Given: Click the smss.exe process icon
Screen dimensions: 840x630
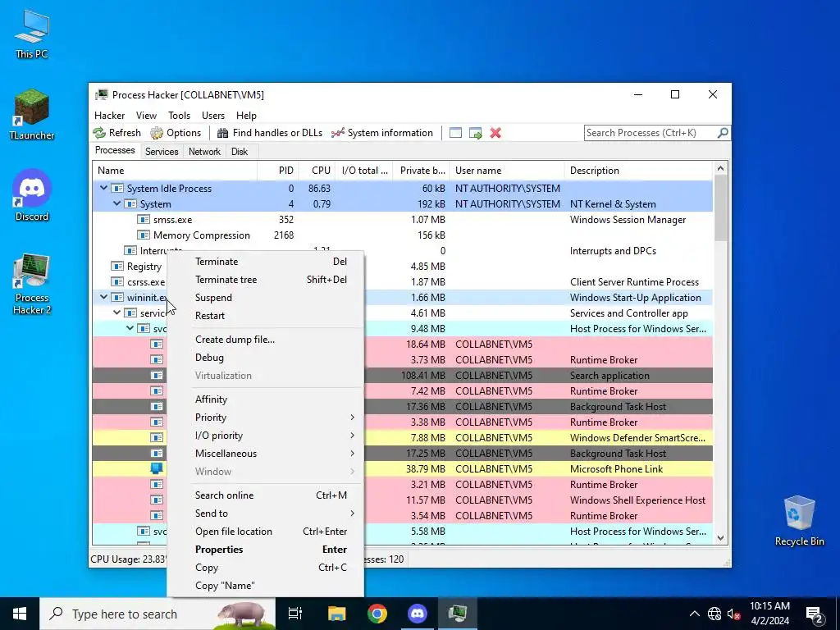Looking at the screenshot, I should point(143,220).
